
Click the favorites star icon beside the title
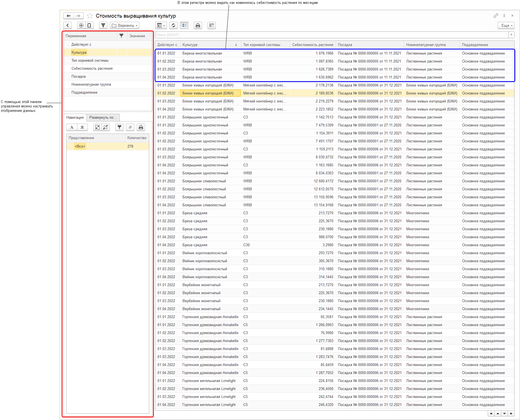(x=90, y=16)
